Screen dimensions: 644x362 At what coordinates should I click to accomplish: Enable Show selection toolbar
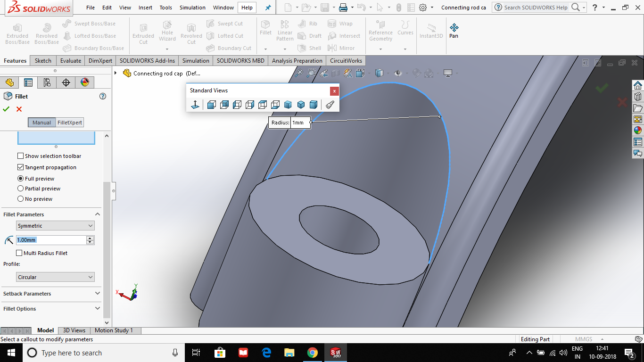[20, 156]
